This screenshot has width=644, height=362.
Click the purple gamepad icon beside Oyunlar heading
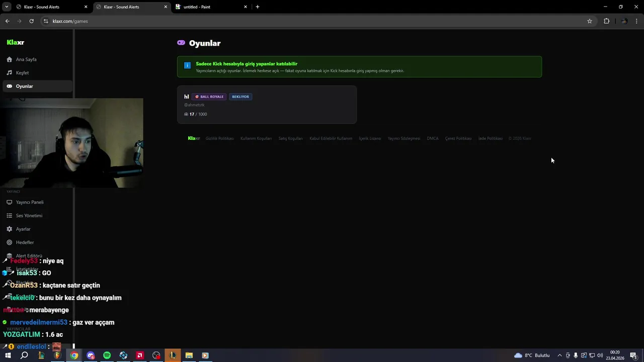coord(181,43)
